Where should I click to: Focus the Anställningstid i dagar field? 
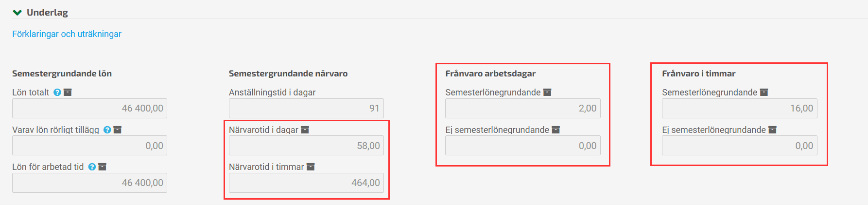click(x=306, y=108)
